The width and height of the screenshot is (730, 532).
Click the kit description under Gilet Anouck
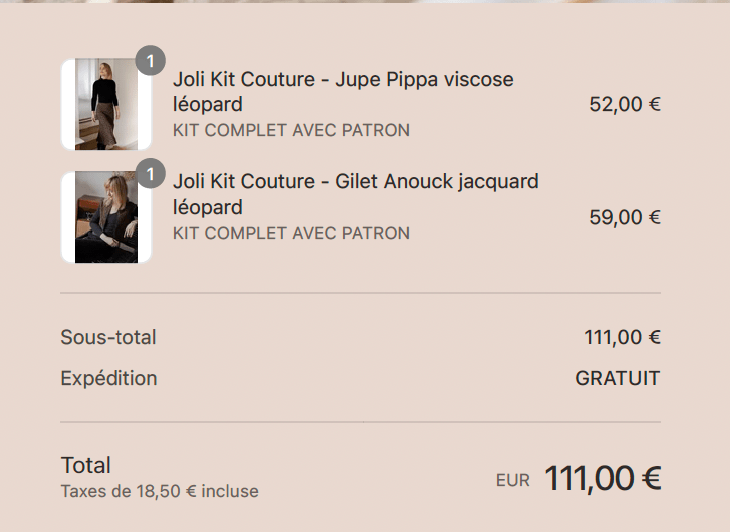click(291, 233)
